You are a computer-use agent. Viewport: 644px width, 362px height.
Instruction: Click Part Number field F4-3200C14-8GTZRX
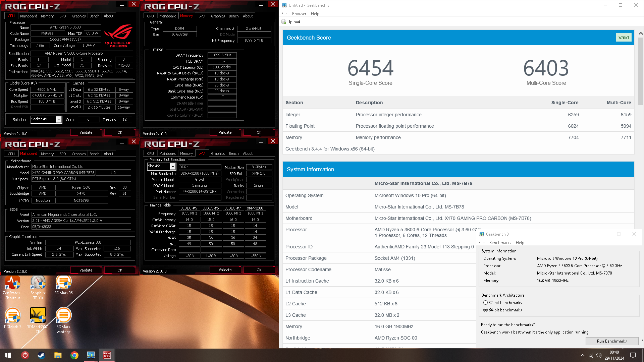coord(200,192)
